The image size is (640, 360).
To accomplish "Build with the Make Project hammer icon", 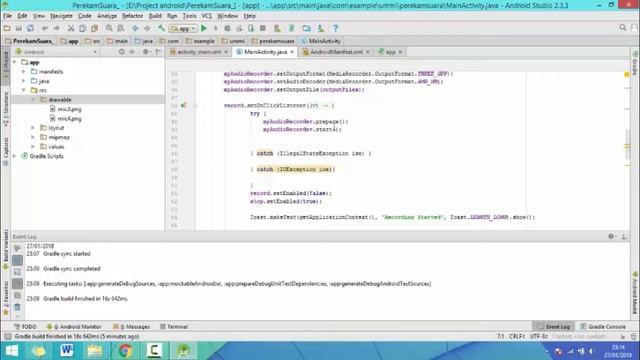I will click(162, 28).
